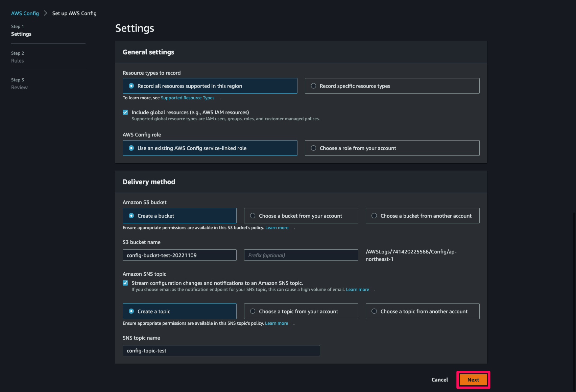Click the General settings heading

[x=148, y=52]
